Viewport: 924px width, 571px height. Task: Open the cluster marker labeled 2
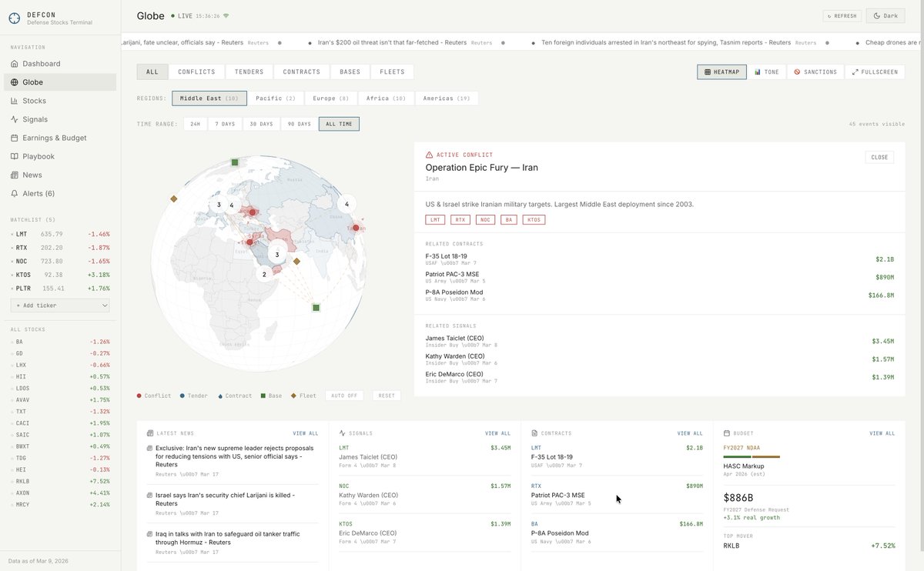pos(264,274)
